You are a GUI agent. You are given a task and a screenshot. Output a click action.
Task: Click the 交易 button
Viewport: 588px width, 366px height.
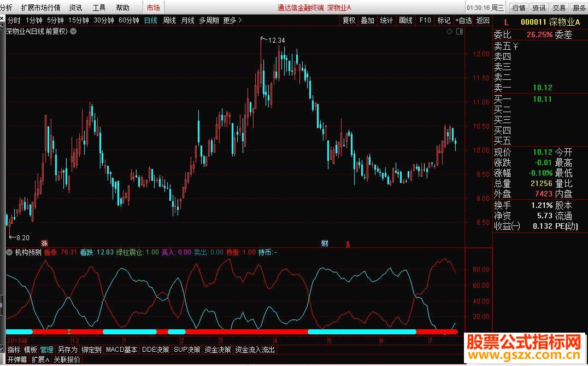[559, 8]
